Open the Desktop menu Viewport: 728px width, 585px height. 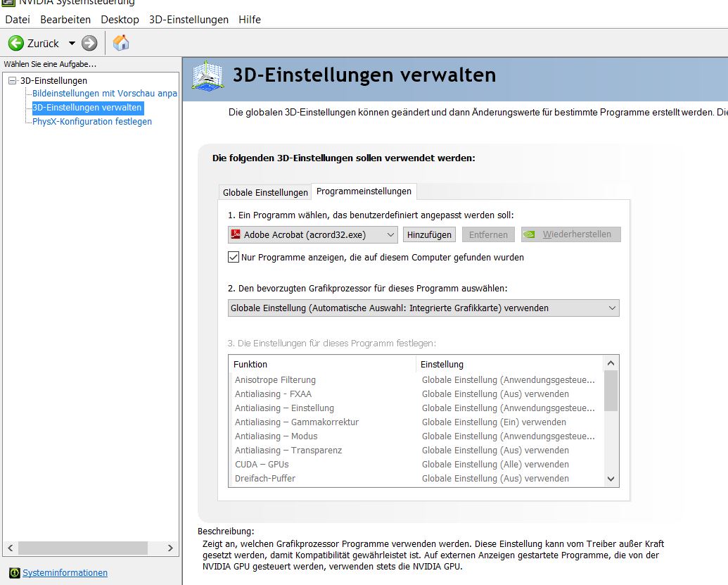tap(120, 20)
